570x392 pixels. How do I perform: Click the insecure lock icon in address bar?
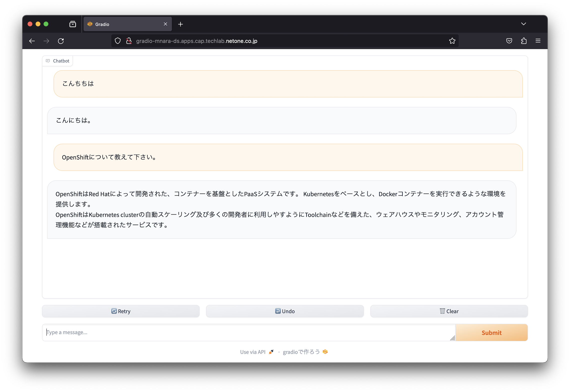tap(129, 41)
